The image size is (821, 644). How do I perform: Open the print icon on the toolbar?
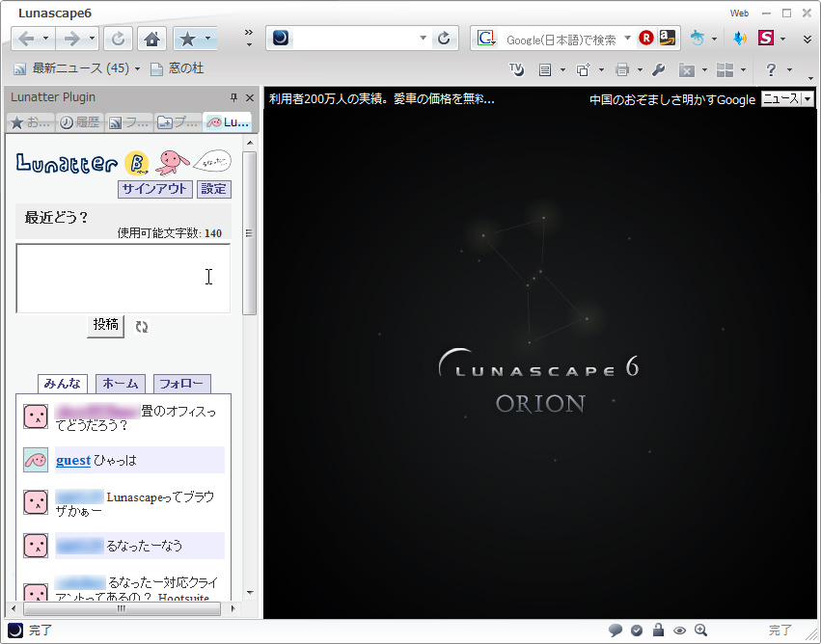621,69
